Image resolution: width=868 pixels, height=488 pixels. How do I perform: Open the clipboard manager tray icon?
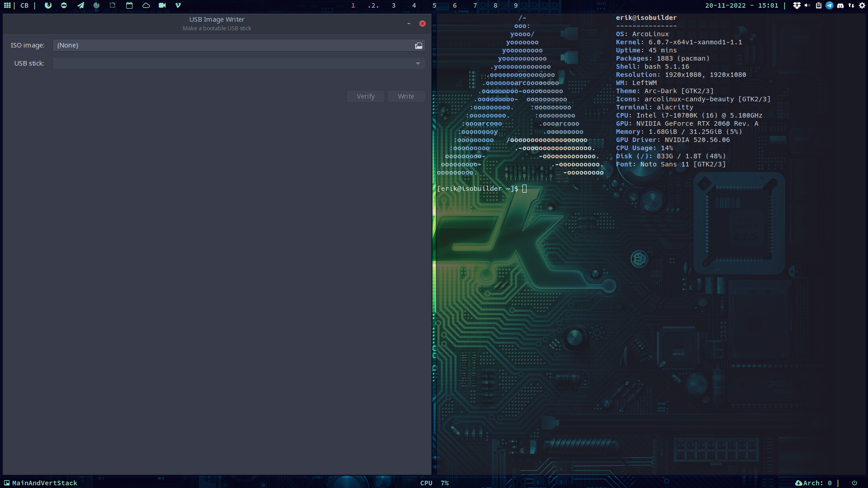819,6
